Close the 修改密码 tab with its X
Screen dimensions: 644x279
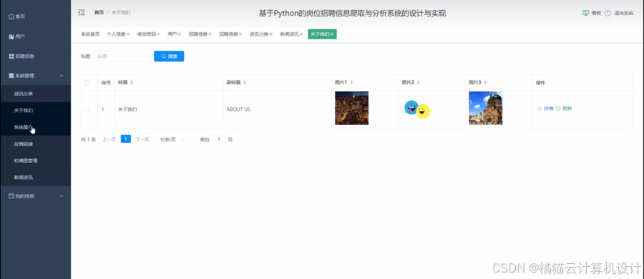pos(158,34)
